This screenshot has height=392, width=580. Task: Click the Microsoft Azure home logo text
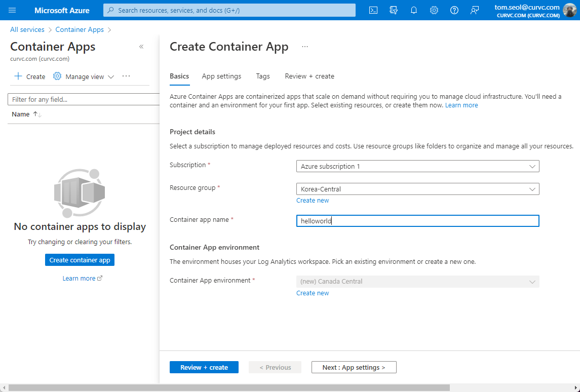(62, 10)
